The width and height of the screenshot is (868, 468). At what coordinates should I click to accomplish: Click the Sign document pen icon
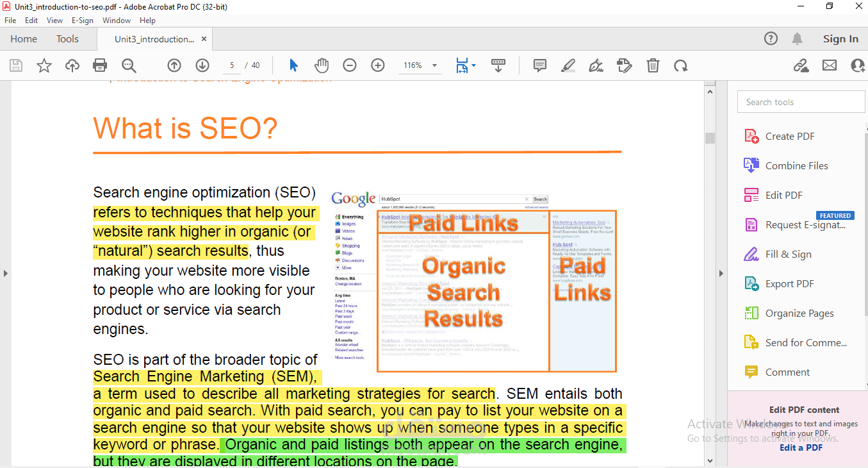[x=596, y=65]
